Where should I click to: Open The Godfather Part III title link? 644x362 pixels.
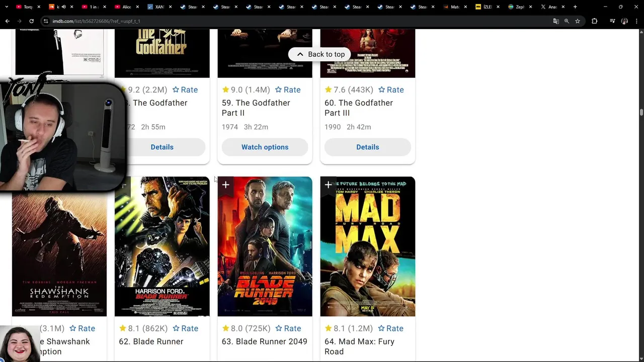coord(359,108)
